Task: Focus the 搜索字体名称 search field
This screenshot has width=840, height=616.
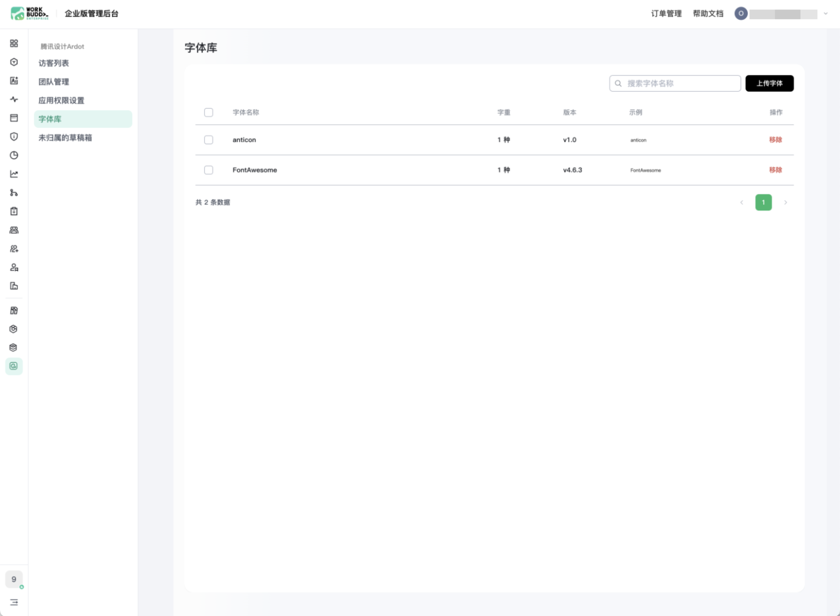Action: coord(675,83)
